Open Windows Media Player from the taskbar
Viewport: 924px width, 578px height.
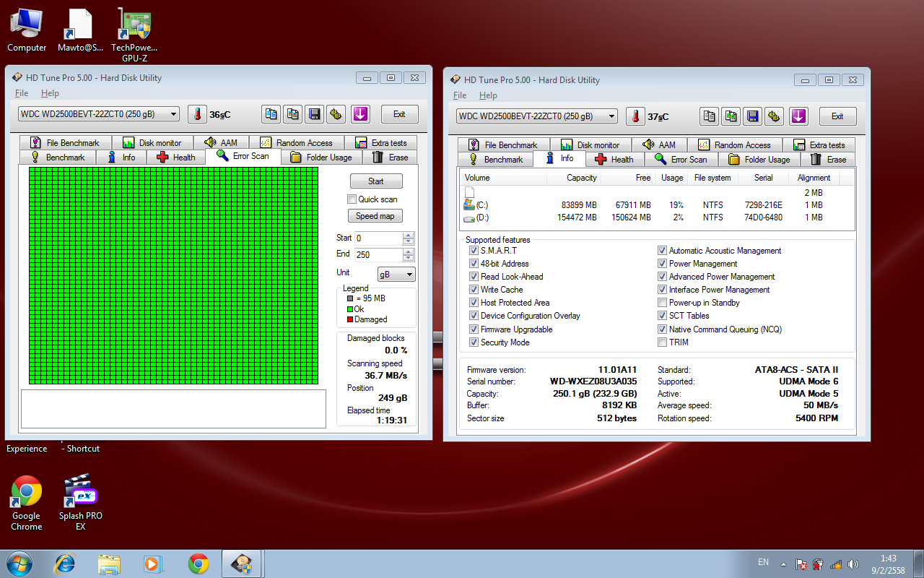point(153,564)
